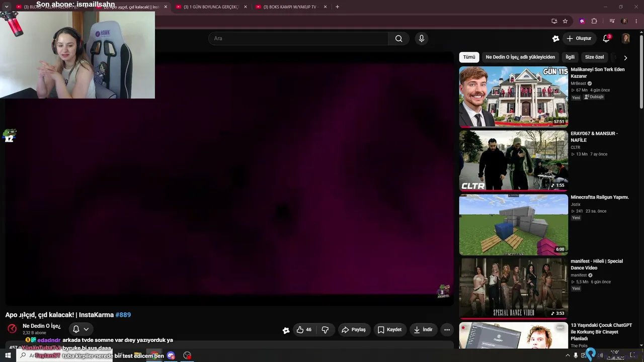Click the install app icon in address bar
644x362 pixels.
(554, 21)
